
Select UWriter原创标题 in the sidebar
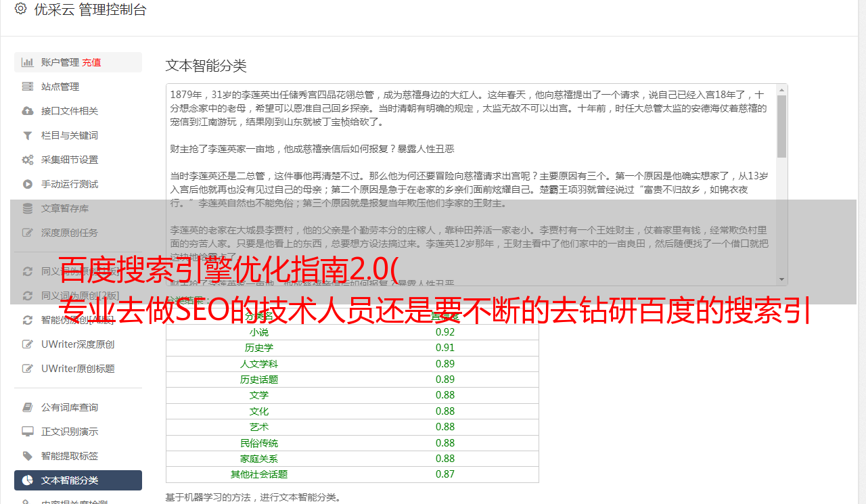click(78, 369)
